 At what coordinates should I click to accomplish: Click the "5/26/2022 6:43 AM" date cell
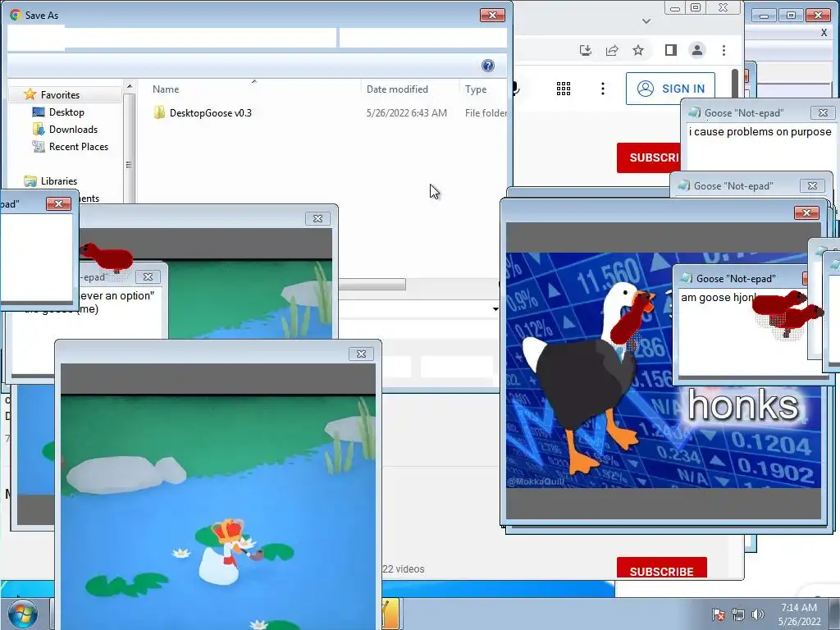click(x=407, y=113)
